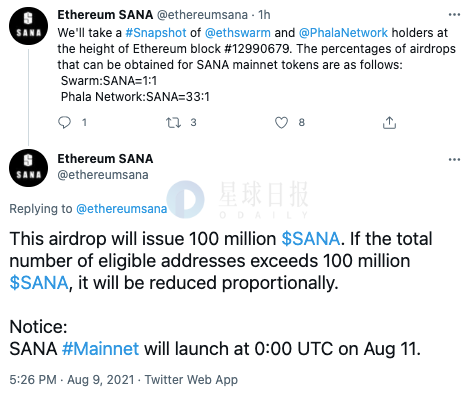The height and width of the screenshot is (399, 475).
Task: Open the Twitter Web App source label
Action: pos(191,379)
